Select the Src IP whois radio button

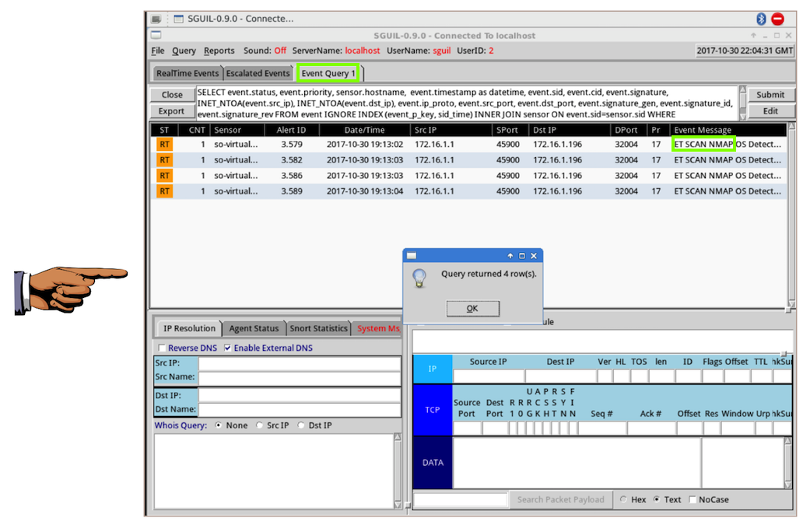click(260, 425)
